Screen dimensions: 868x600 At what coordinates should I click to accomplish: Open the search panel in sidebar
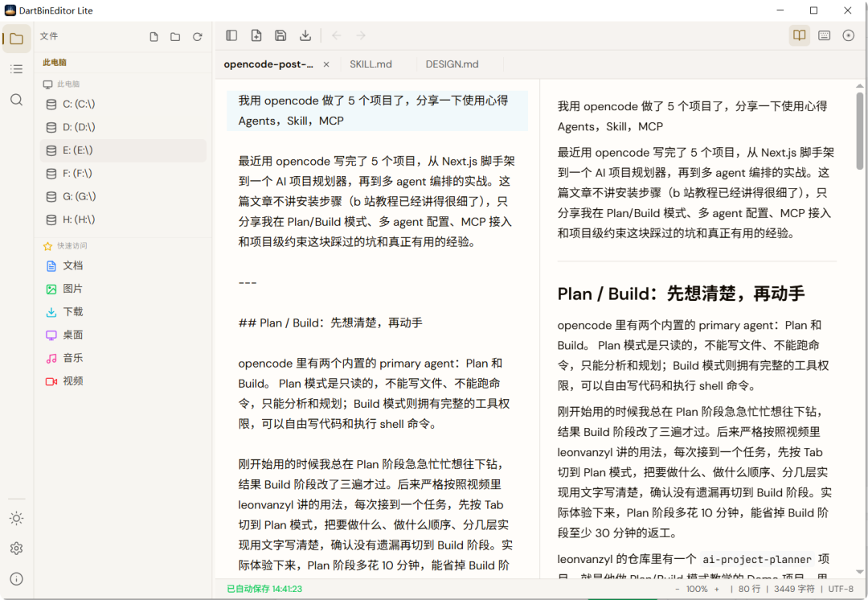17,100
